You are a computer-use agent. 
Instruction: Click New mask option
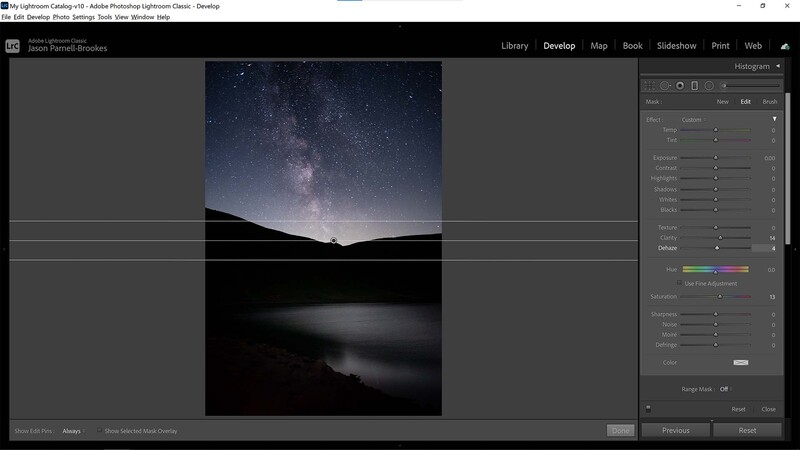click(x=722, y=102)
